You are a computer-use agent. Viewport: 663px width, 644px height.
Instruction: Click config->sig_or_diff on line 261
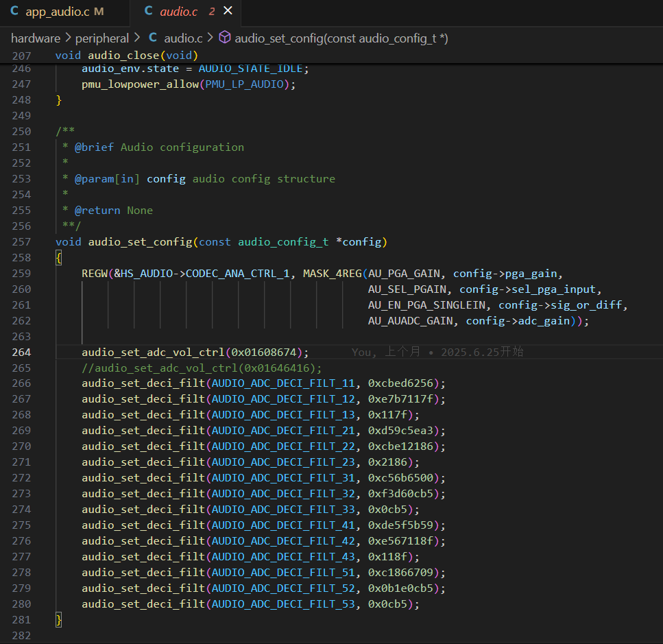point(560,305)
